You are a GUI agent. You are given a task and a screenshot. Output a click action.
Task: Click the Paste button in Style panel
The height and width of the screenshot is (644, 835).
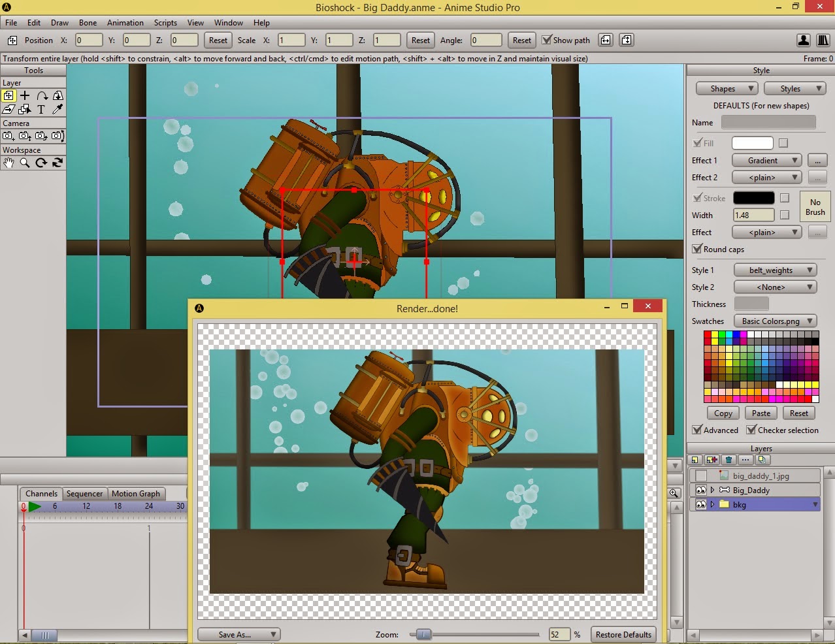[761, 413]
